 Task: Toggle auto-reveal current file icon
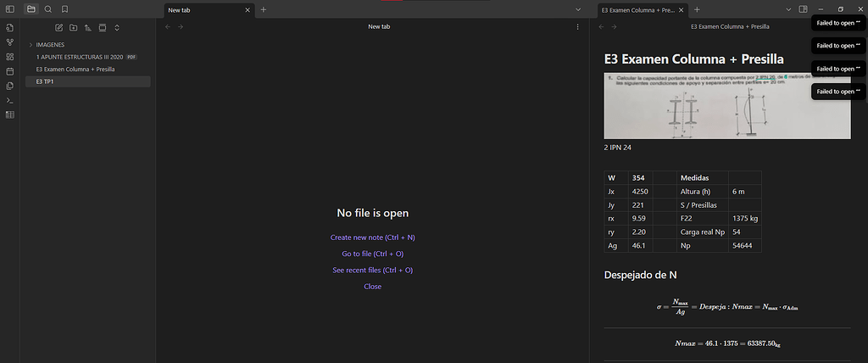pyautogui.click(x=103, y=28)
